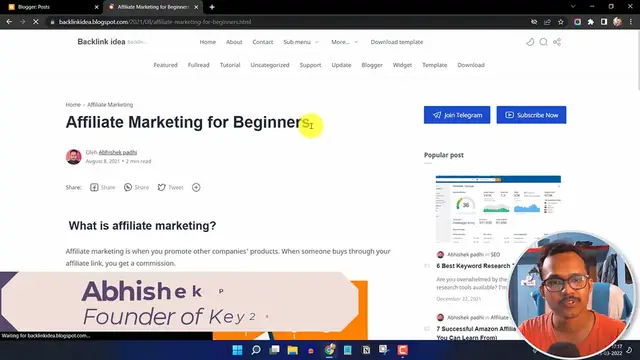This screenshot has width=640, height=360.
Task: Open the Contact page
Action: (x=262, y=42)
